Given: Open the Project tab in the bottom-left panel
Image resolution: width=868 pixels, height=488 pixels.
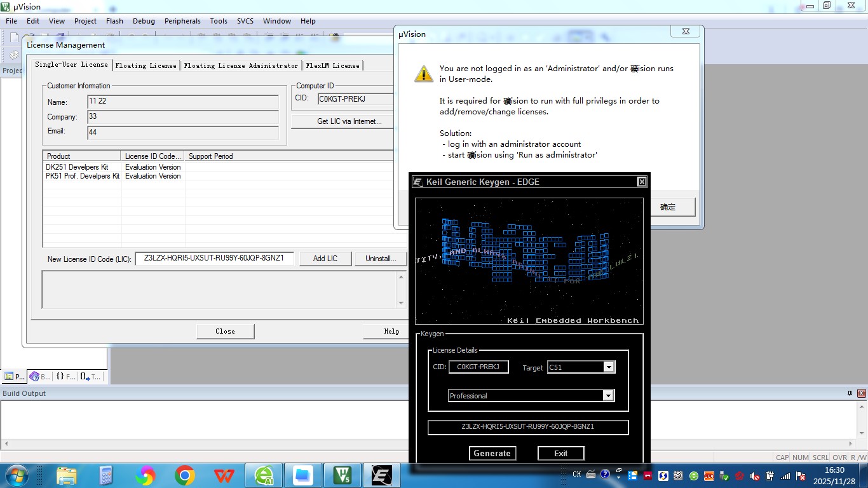Looking at the screenshot, I should coord(14,376).
